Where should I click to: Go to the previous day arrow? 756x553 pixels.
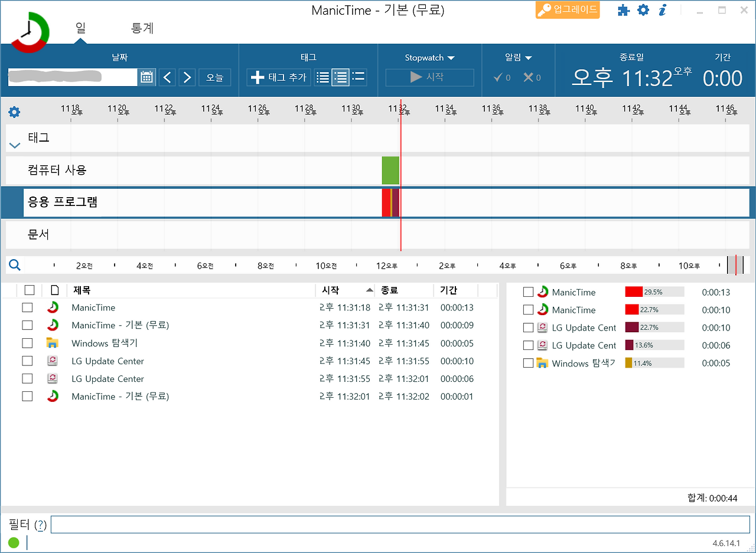coord(168,77)
